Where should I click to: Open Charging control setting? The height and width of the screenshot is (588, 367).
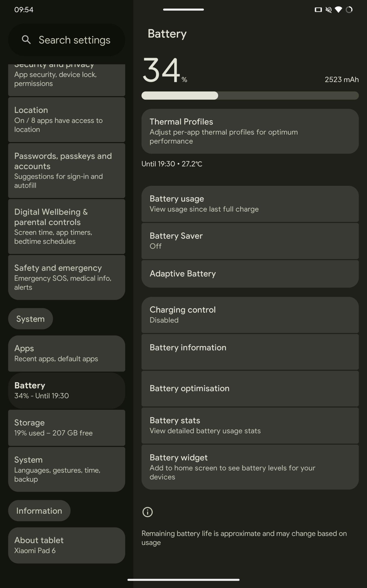(250, 315)
